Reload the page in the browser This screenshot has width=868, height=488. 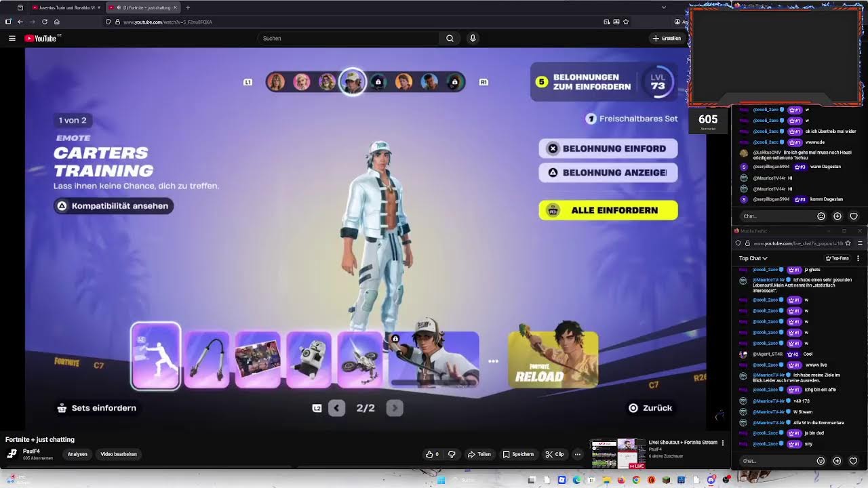tap(45, 22)
